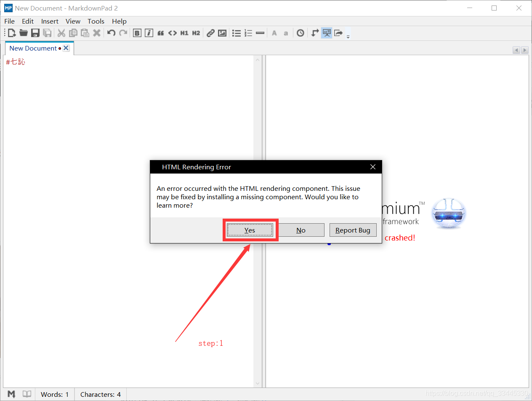
Task: Cut selection with the scissors icon
Action: click(61, 33)
